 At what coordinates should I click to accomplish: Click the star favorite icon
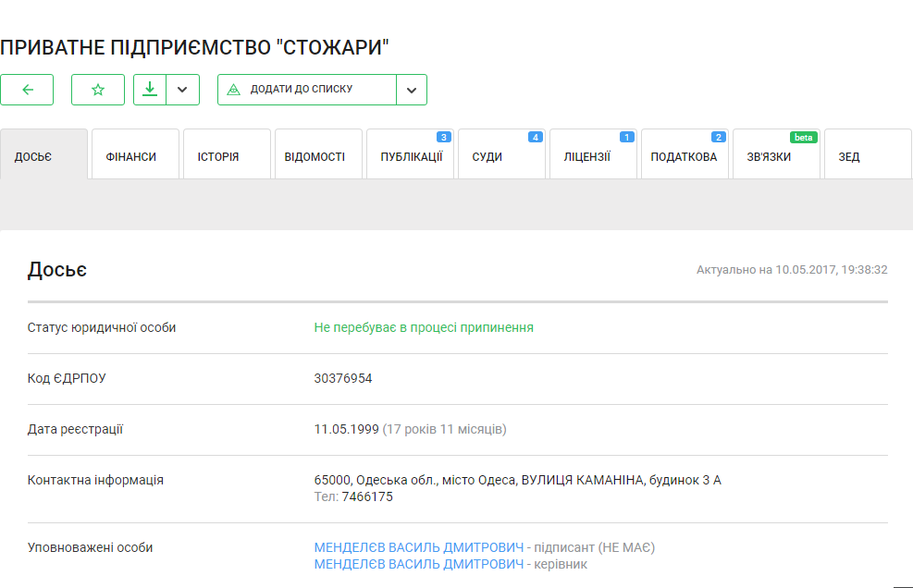tap(98, 90)
